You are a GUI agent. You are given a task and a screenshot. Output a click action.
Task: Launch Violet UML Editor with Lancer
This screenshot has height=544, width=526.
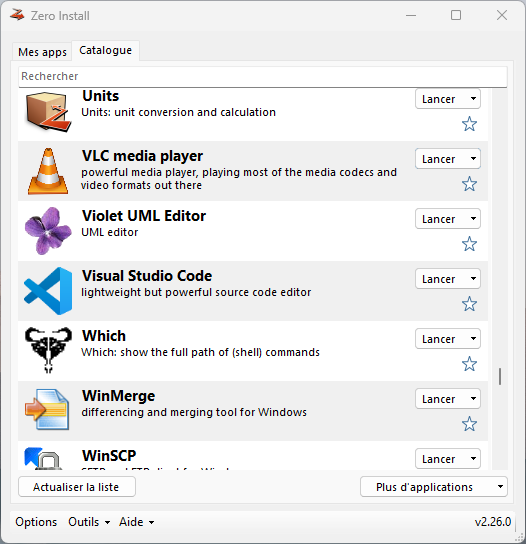(x=439, y=219)
